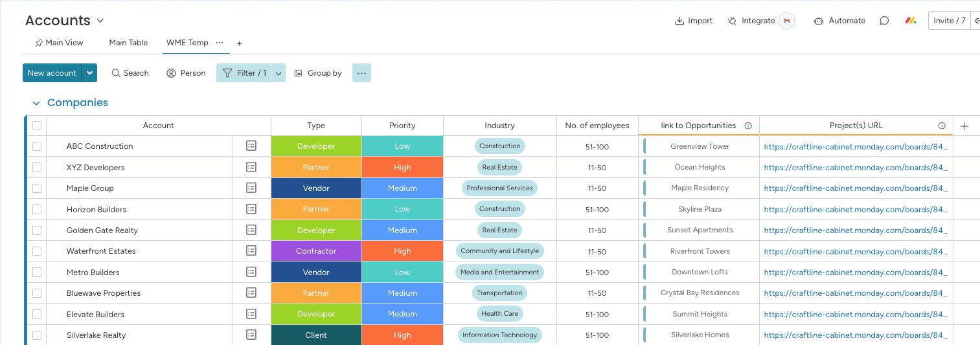
Task: Open Project(s) URL column info icon
Action: pyautogui.click(x=942, y=126)
